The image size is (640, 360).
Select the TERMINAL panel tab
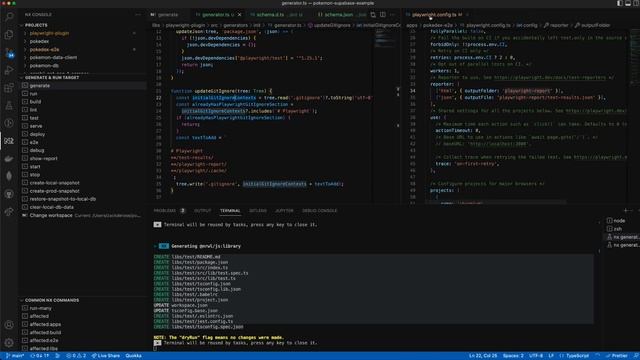point(230,211)
